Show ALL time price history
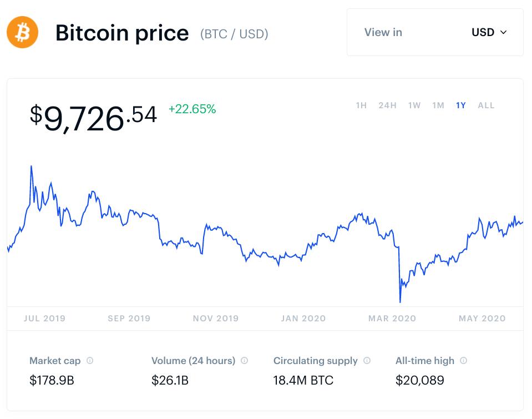This screenshot has height=419, width=532. click(486, 105)
